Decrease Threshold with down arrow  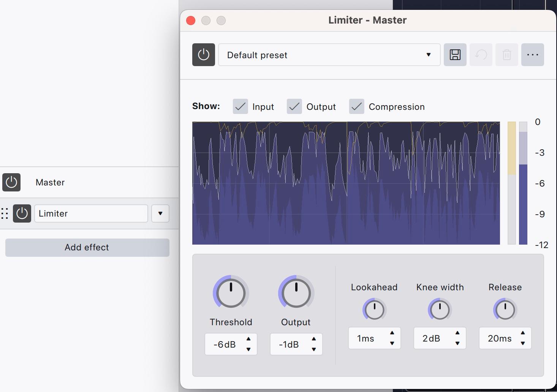248,349
